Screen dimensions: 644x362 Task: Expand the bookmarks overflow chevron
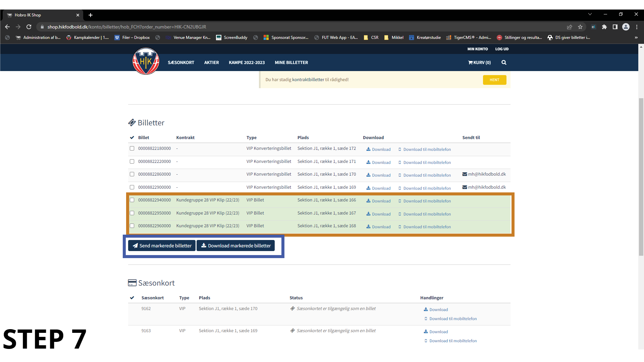[x=636, y=38]
